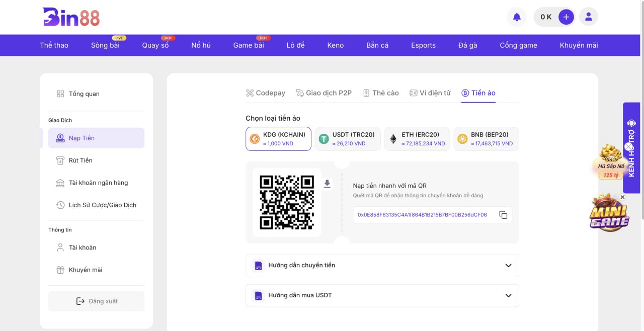This screenshot has width=644, height=331.
Task: Download the QR code image
Action: point(327,184)
